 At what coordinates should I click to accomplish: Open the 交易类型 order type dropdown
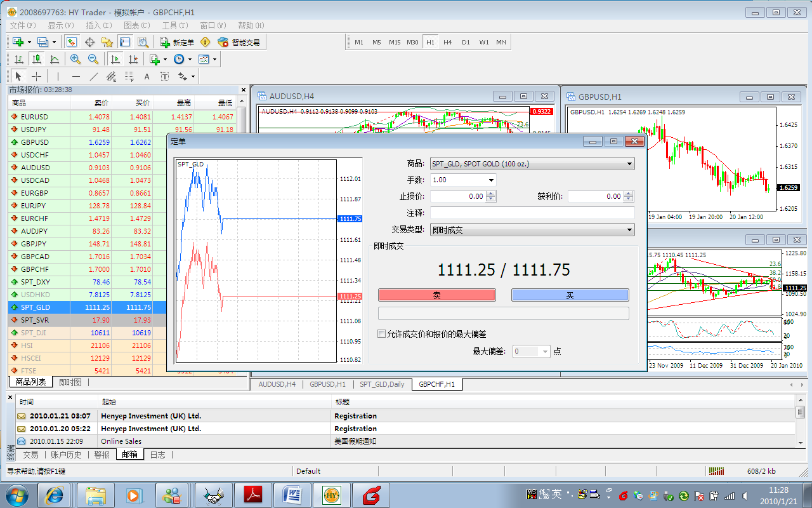pyautogui.click(x=532, y=230)
